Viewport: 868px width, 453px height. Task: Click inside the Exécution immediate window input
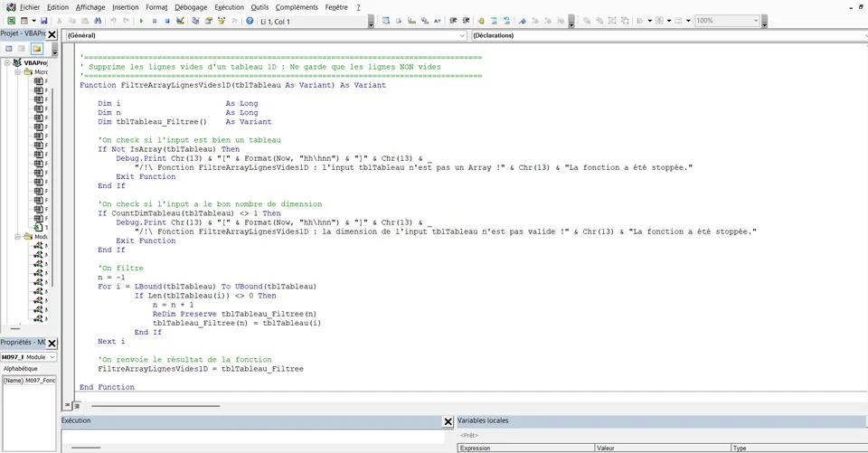(253, 436)
